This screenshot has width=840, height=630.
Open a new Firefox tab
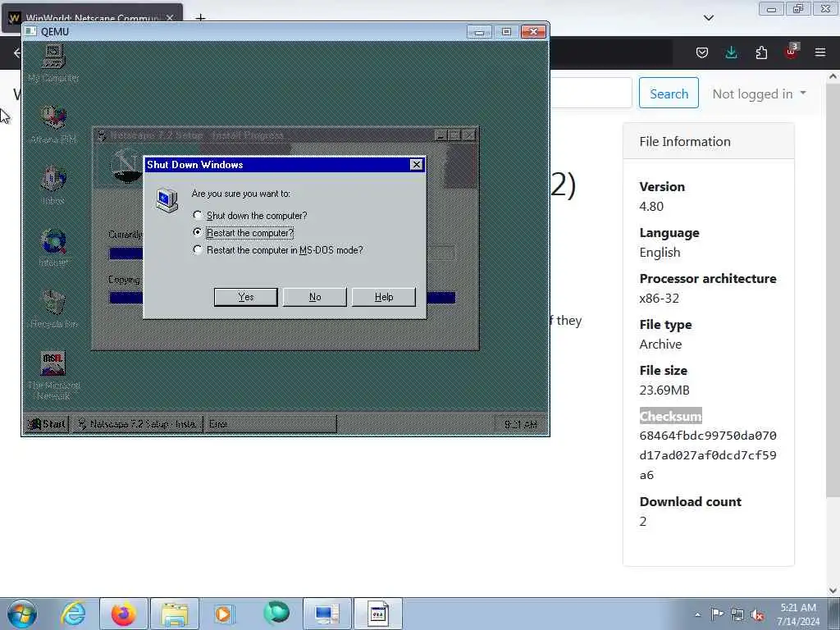click(200, 18)
